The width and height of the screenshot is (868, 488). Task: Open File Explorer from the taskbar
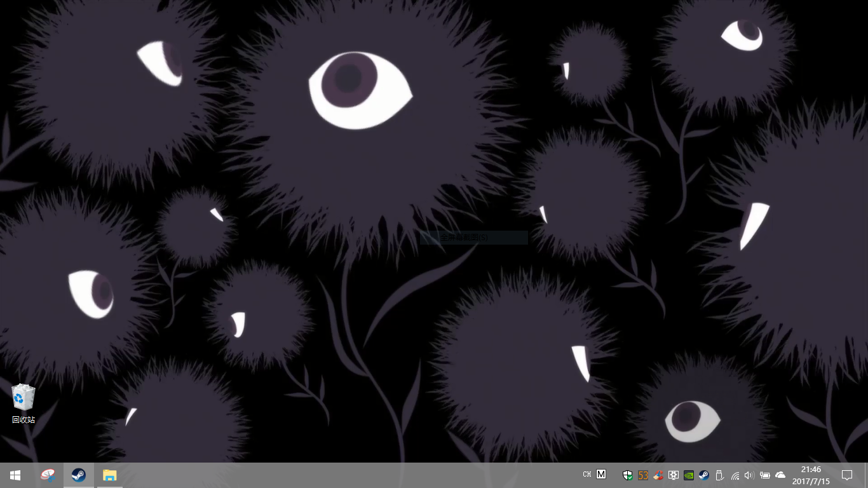point(110,475)
